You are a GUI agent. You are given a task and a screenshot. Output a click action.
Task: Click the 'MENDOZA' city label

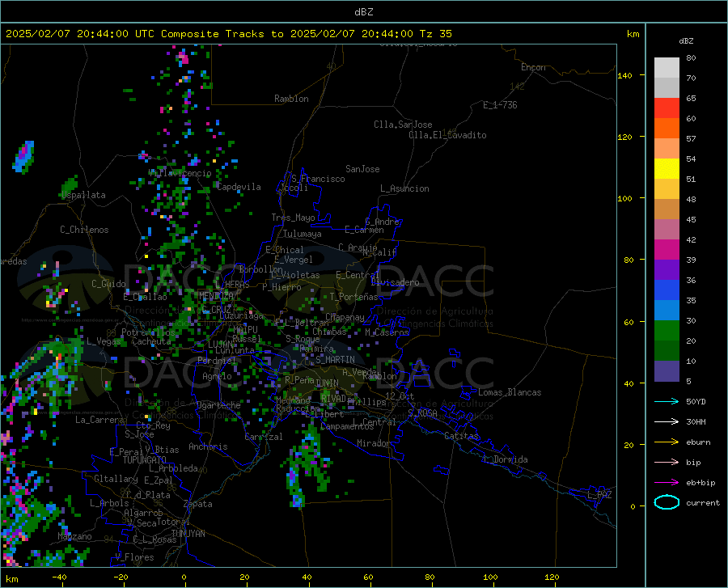216,295
